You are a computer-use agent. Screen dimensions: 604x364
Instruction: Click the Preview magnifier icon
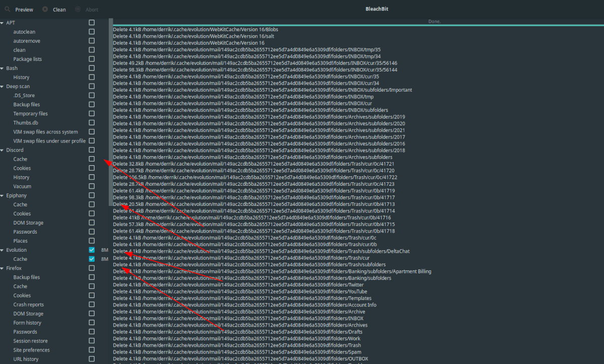tap(7, 9)
